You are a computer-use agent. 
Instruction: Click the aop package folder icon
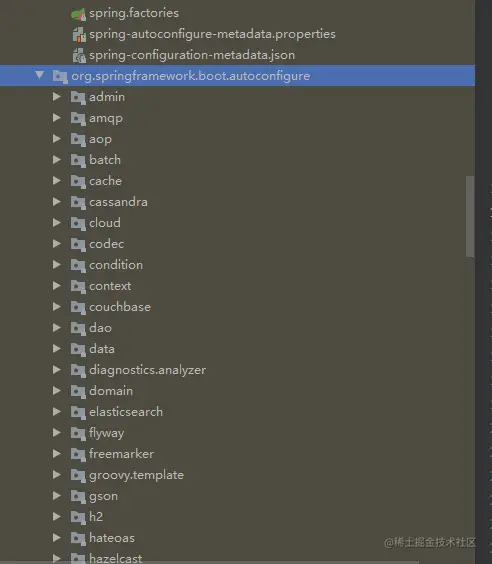pyautogui.click(x=78, y=140)
